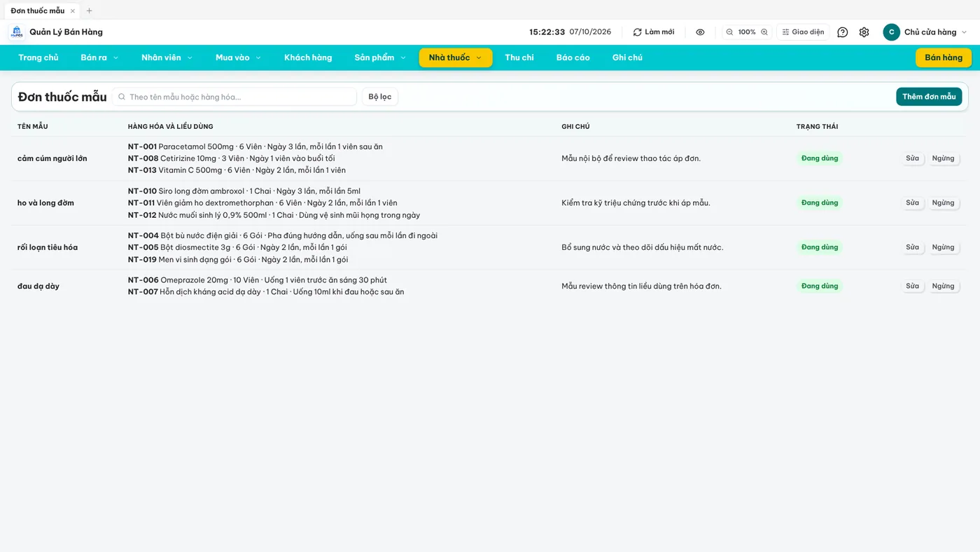Close the Đơn thuốc mẫu tab

coord(73,11)
